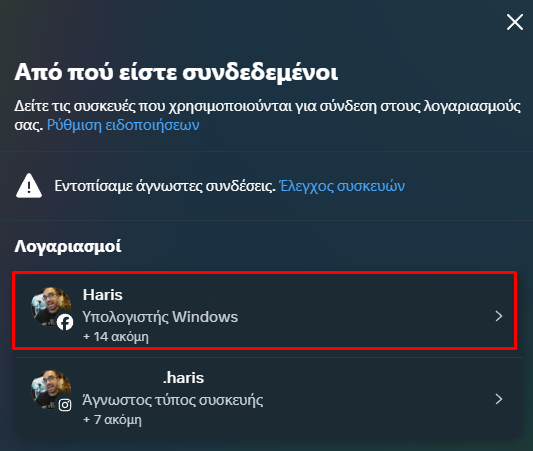
Task: Open the Haris Facebook profile picture
Action: (51, 307)
